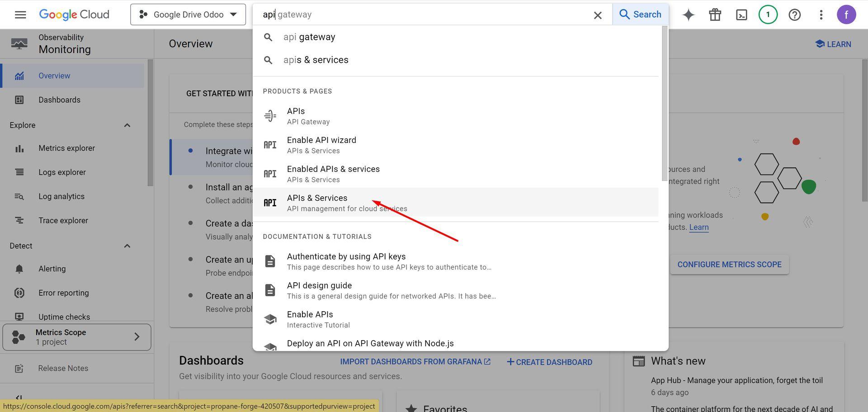
Task: Click CONFIGURE METRICS SCOPE button
Action: 729,265
